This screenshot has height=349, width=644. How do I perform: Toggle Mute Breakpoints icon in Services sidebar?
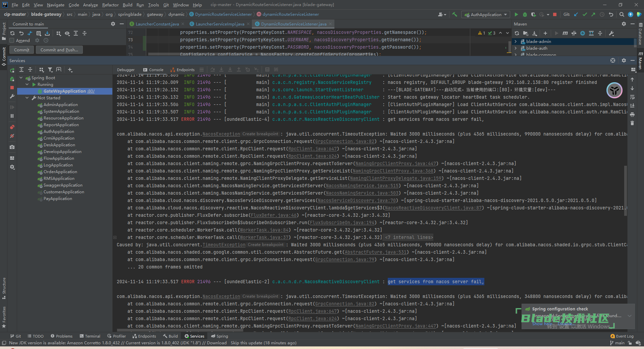click(x=12, y=136)
